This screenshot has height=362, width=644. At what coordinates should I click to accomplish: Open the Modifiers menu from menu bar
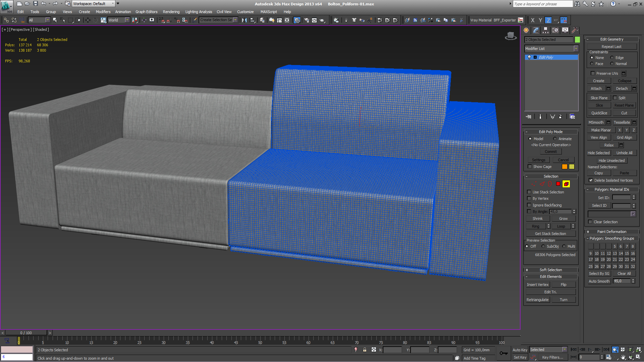104,12
